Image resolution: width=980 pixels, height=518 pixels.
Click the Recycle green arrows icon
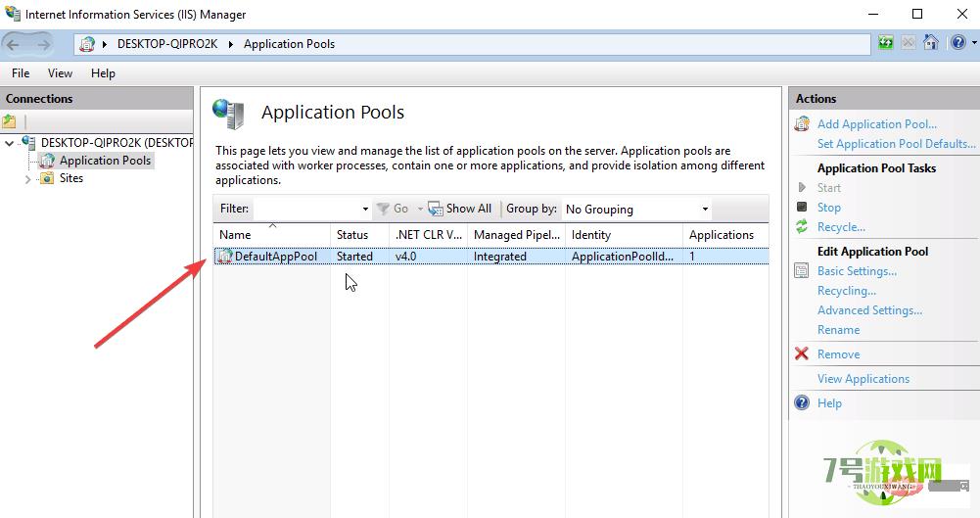tap(802, 227)
